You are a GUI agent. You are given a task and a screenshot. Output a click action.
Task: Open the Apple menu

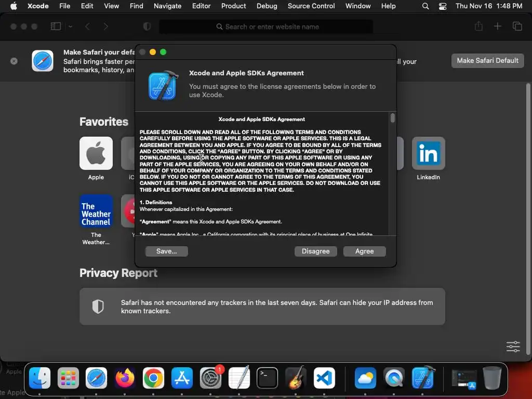pos(14,6)
